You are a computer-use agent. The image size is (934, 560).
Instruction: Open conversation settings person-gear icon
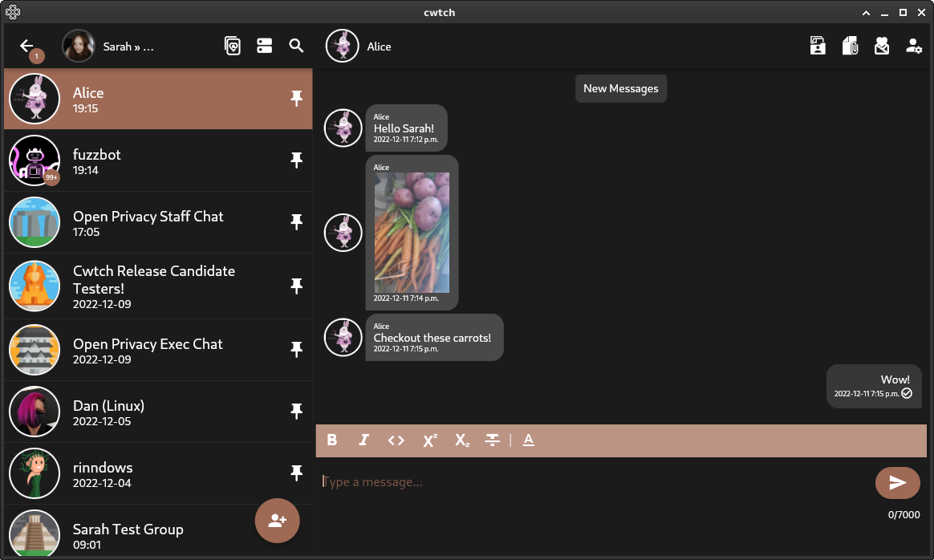914,46
